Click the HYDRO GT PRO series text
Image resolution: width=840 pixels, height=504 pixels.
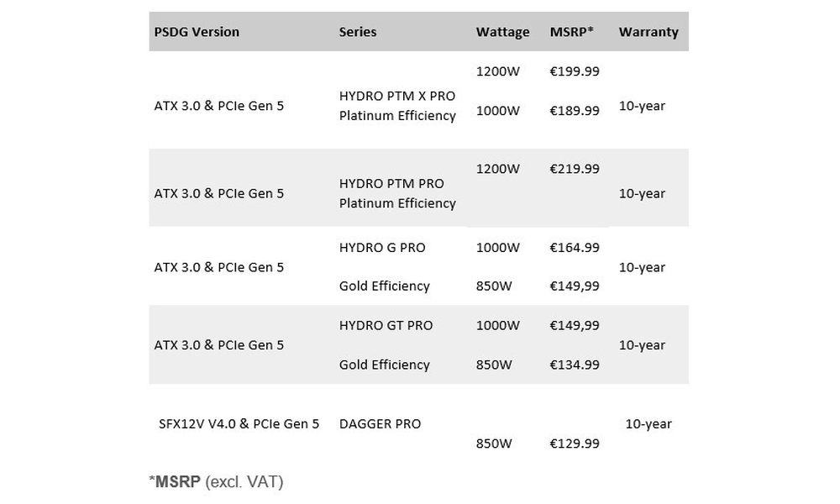click(386, 325)
